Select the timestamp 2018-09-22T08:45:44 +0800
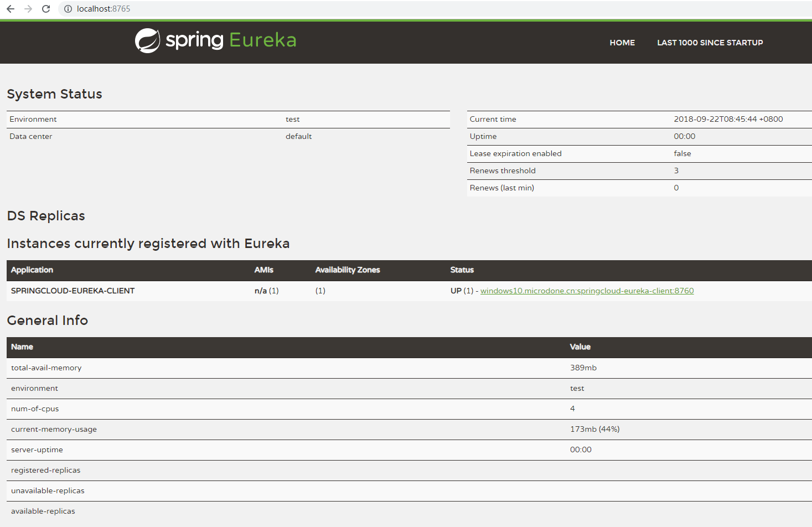This screenshot has height=527, width=812. click(x=728, y=119)
